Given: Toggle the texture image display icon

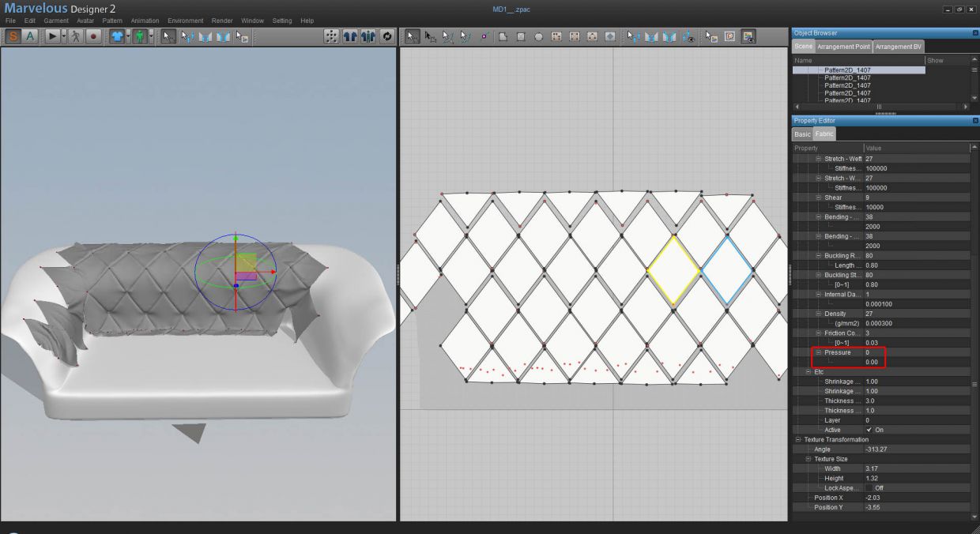Looking at the screenshot, I should coord(748,36).
